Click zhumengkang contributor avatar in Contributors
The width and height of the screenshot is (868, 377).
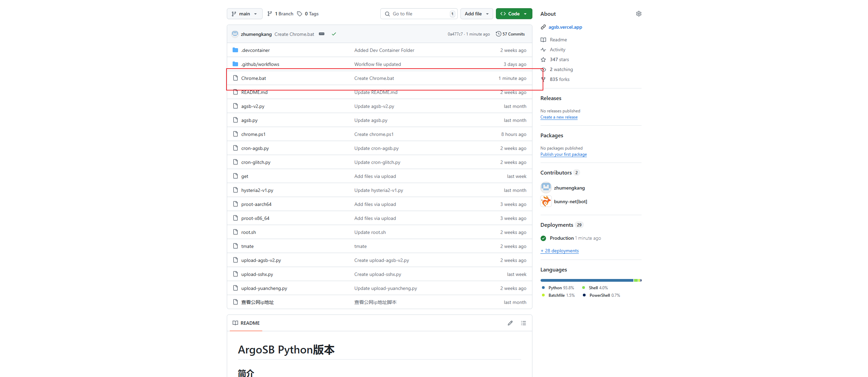546,187
